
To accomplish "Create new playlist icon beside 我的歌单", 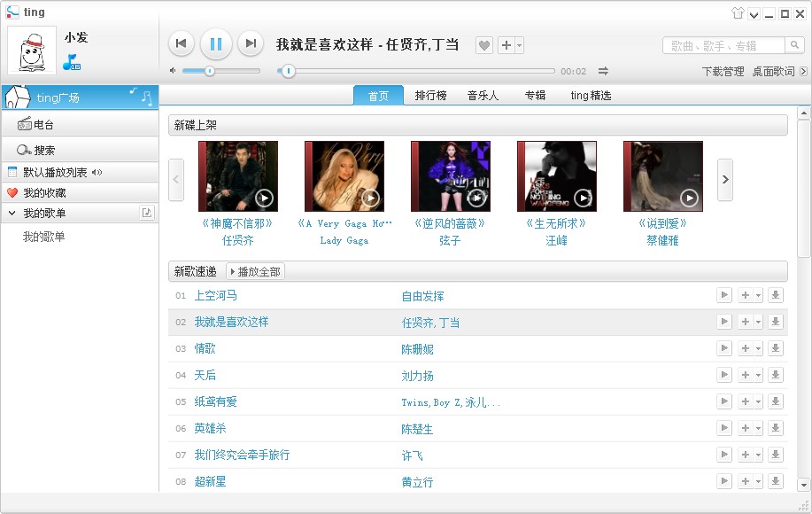I will (x=147, y=213).
